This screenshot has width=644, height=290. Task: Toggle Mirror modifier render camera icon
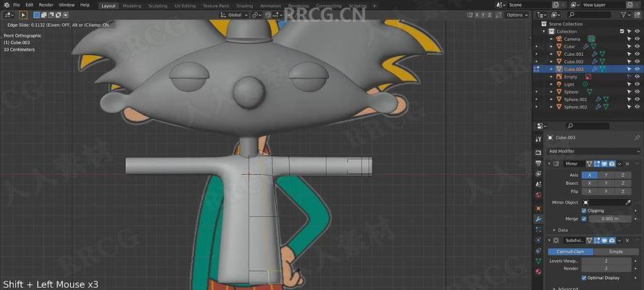pos(612,164)
